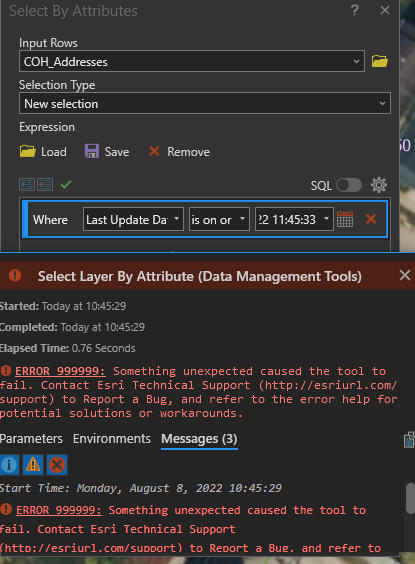Toggle the SQL mode switch
This screenshot has width=415, height=564.
point(349,185)
